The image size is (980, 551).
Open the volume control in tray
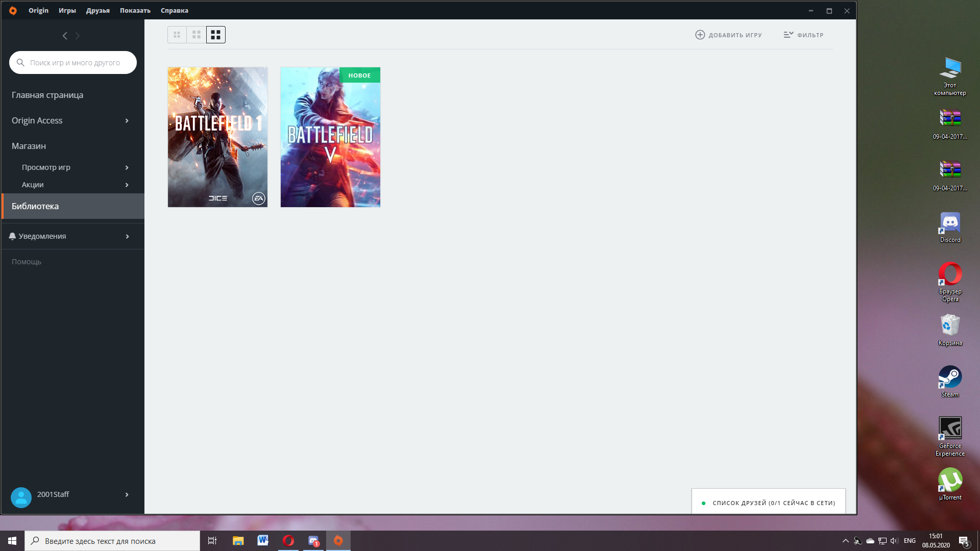[894, 541]
